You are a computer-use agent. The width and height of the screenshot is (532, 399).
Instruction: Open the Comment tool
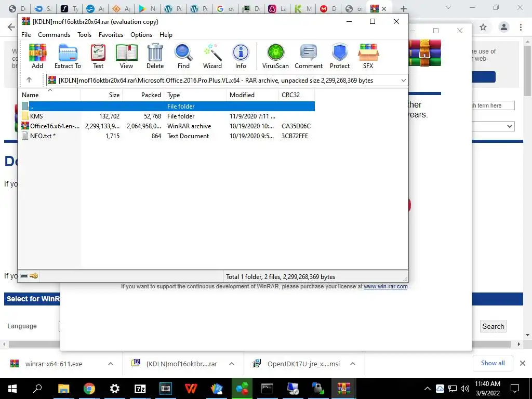(x=309, y=56)
